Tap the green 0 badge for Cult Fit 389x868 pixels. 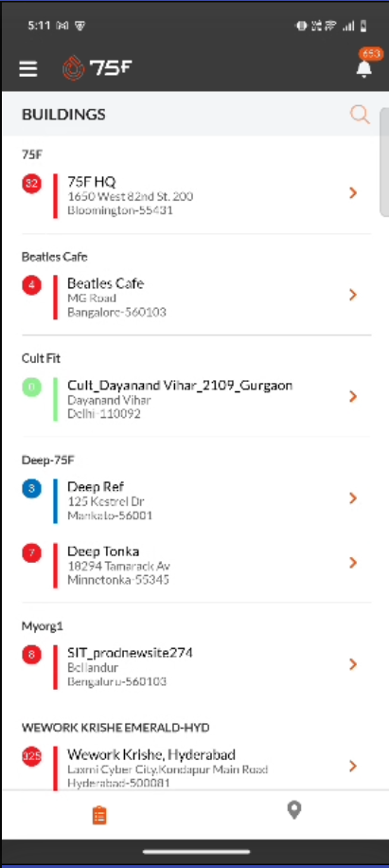point(31,387)
